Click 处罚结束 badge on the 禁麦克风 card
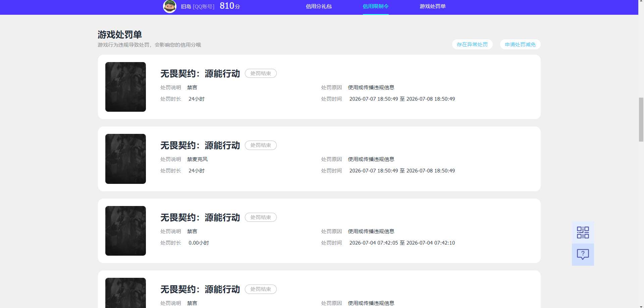644x308 pixels. pyautogui.click(x=261, y=145)
